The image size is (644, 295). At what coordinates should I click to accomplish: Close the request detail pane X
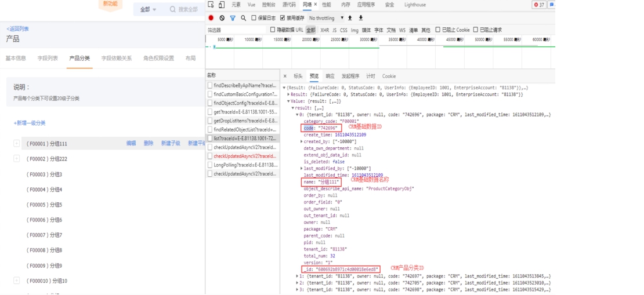(285, 76)
